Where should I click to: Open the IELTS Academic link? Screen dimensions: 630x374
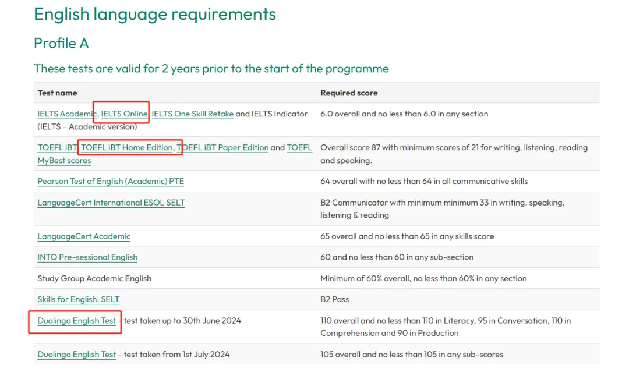67,114
